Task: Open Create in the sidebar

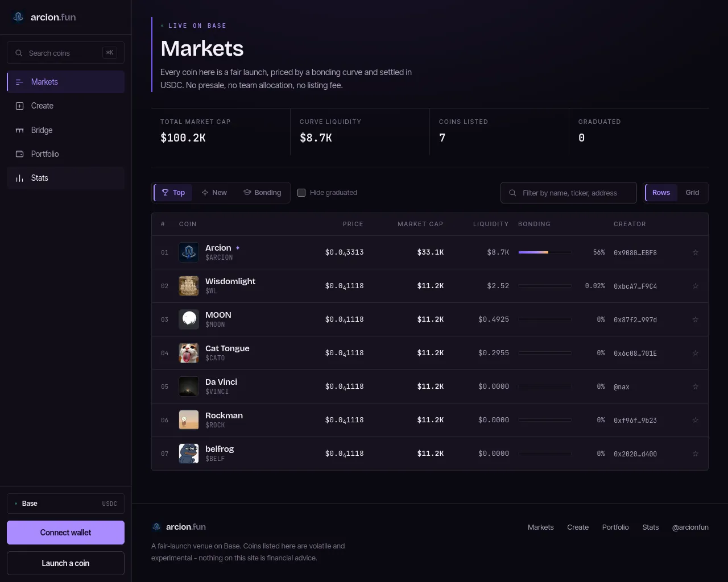Action: [66, 106]
